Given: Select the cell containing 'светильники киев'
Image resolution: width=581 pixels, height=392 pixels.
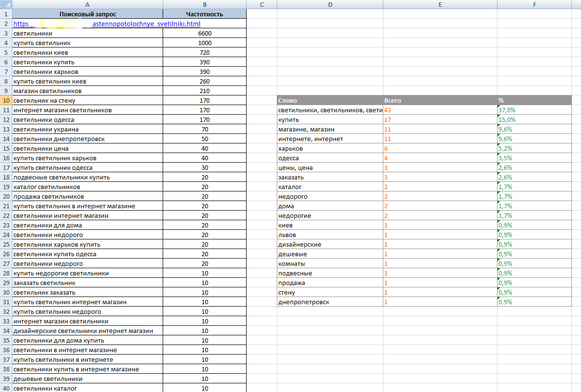Looking at the screenshot, I should [x=87, y=53].
